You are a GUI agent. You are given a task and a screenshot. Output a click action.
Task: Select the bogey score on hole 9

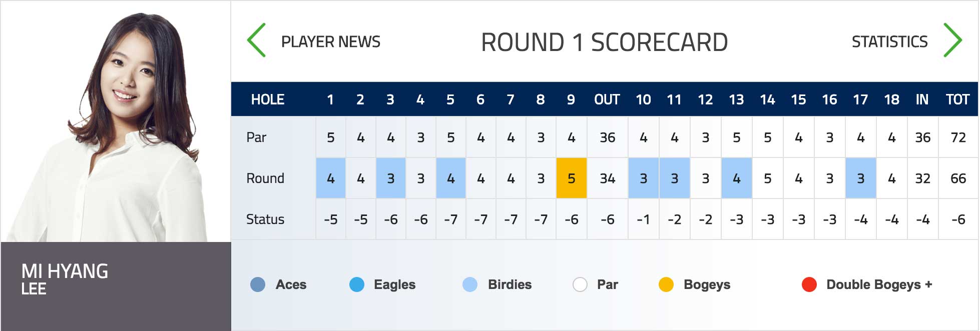click(571, 178)
